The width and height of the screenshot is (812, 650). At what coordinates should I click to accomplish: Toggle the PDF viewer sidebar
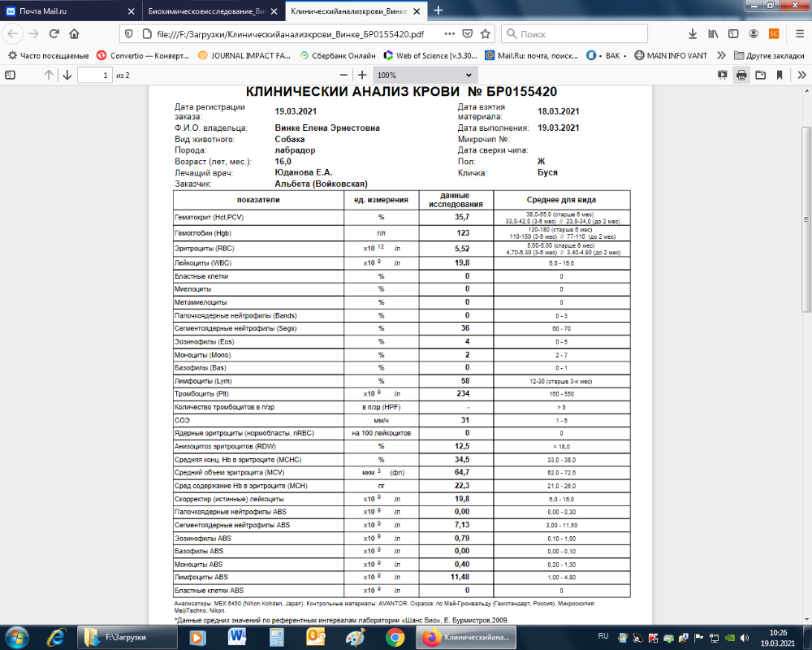(11, 75)
